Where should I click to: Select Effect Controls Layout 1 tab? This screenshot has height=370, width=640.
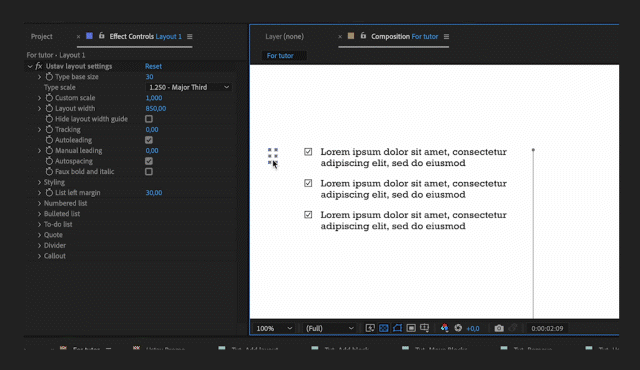coord(145,36)
